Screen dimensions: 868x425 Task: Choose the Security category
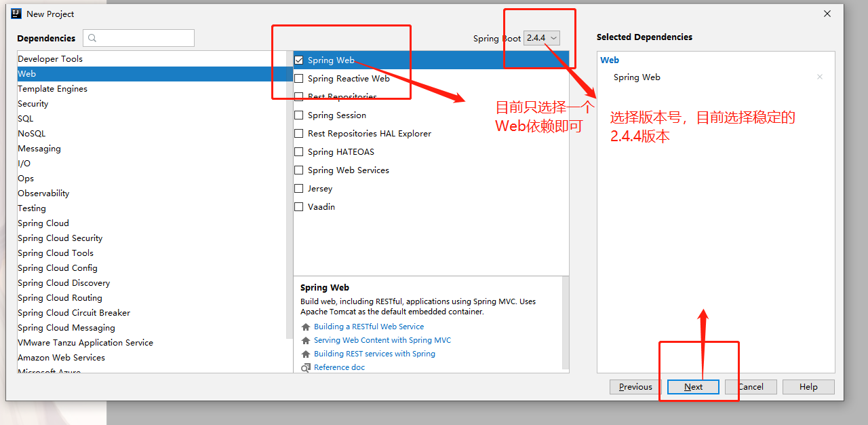[152, 104]
